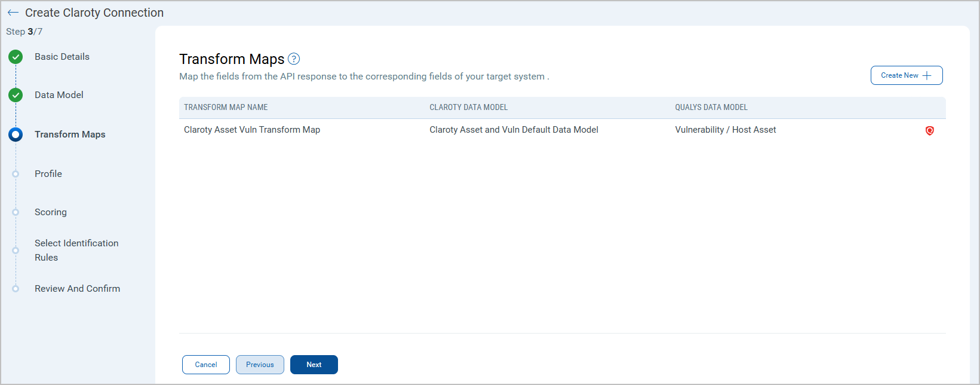Click the Create New button
Screen dimensions: 980x385
(907, 75)
